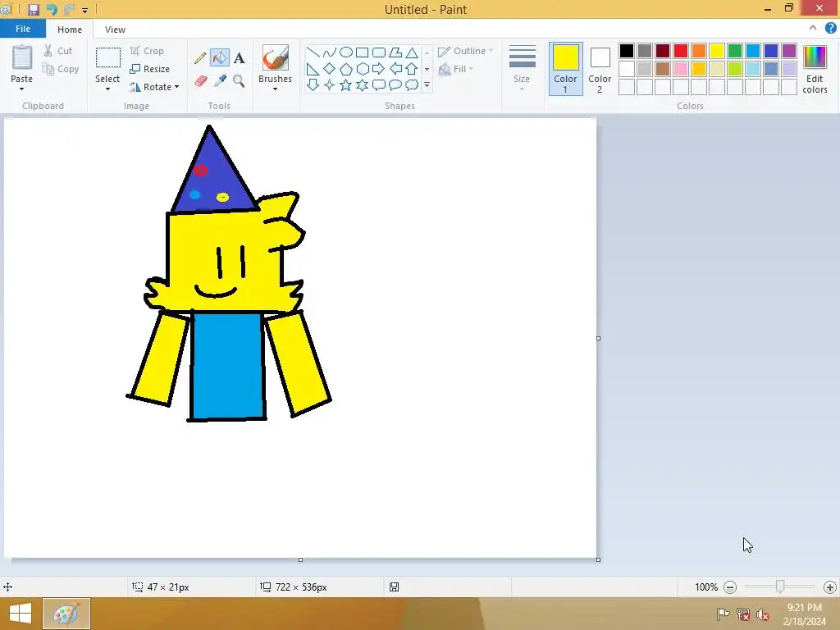Choose the Diamond shape

pyautogui.click(x=330, y=69)
